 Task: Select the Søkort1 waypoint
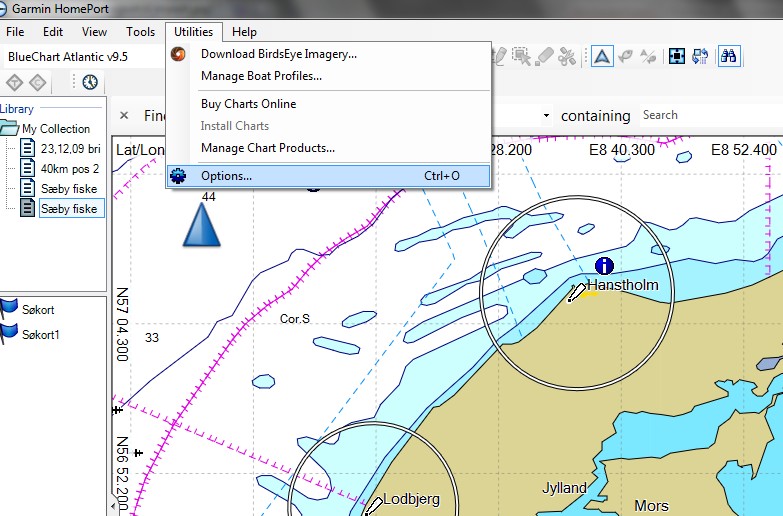(40, 335)
